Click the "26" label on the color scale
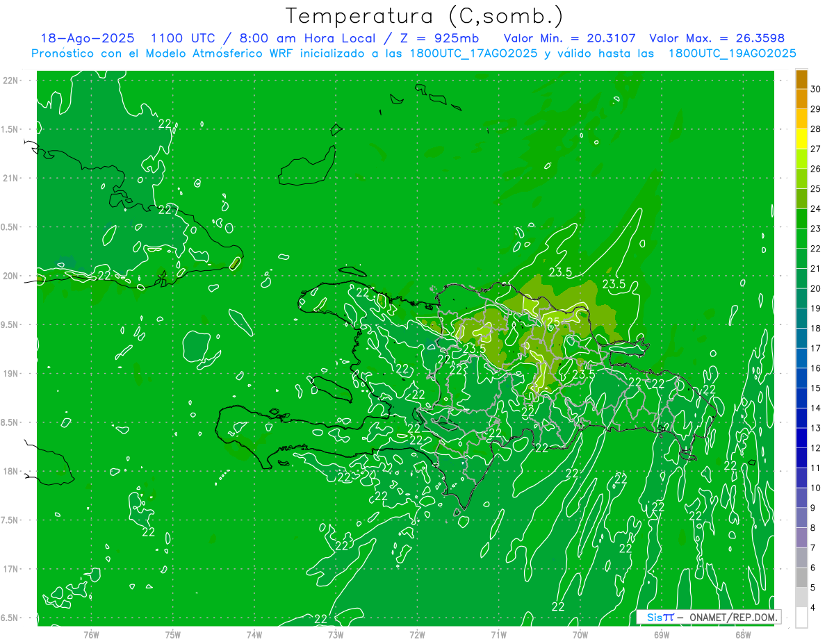Screen dimensions: 834x644 click(x=815, y=169)
